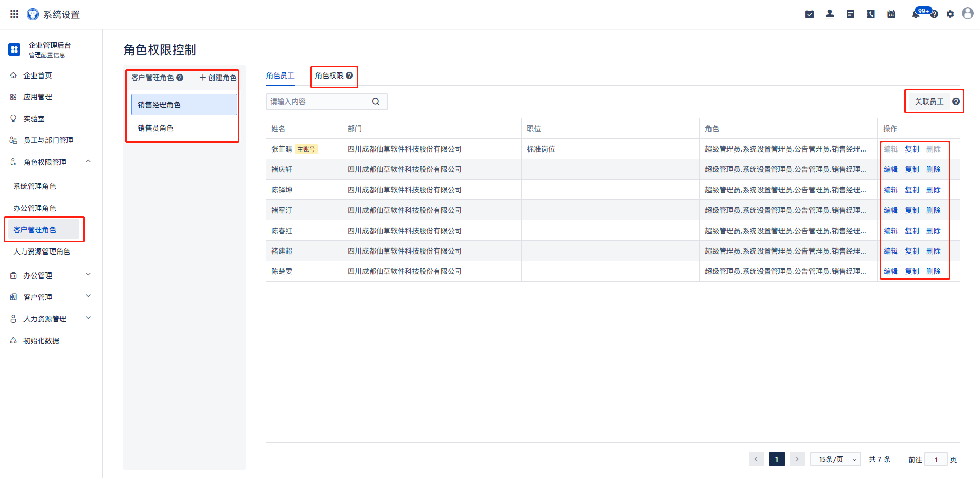Select the 销售员角色 role
Screen dimensions: 980x478
click(184, 128)
